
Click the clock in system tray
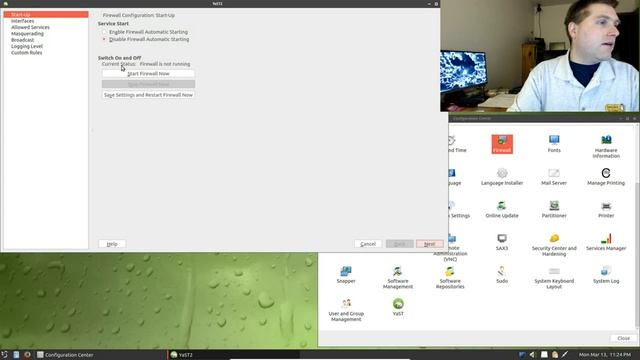(x=604, y=355)
